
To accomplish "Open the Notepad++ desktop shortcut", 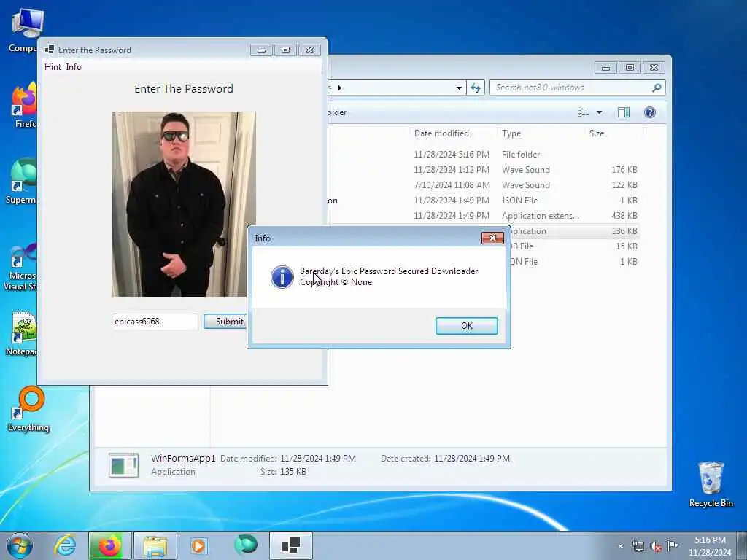I will point(22,333).
